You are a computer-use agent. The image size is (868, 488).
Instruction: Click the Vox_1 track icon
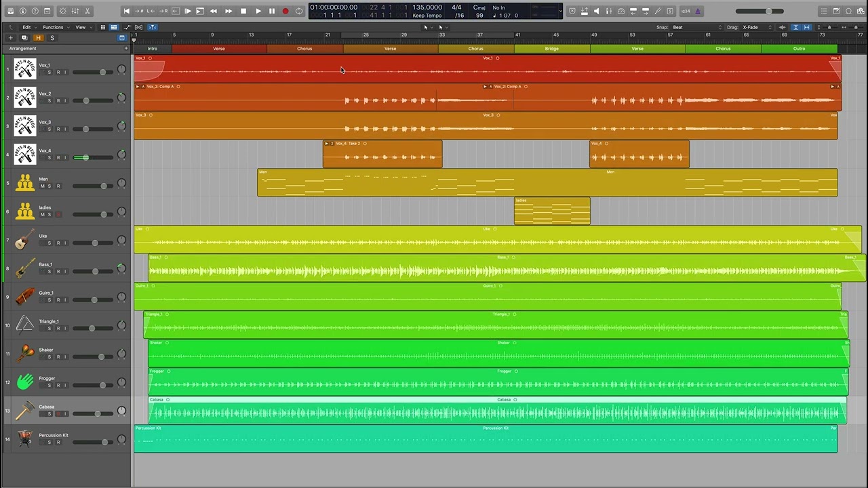coord(25,69)
